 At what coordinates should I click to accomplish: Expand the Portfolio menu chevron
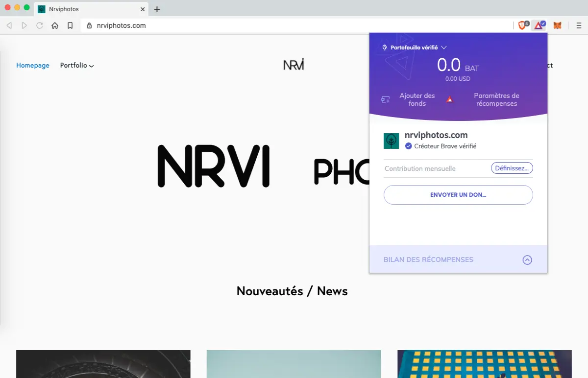[x=92, y=66]
